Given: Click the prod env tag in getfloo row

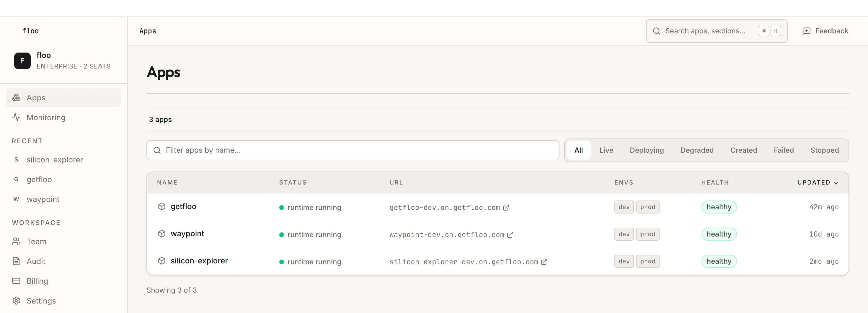Looking at the screenshot, I should pos(647,207).
